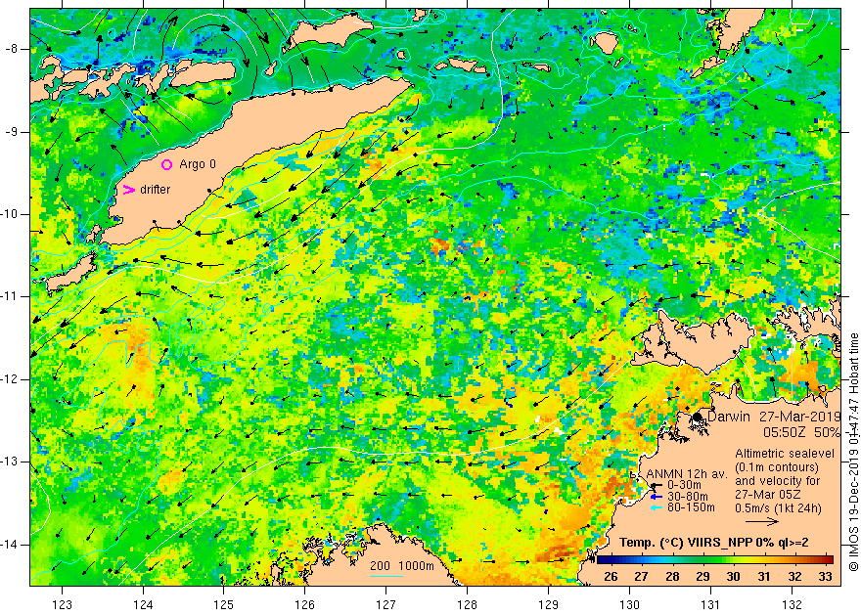Click the latitude axis label '-10'

(10, 214)
